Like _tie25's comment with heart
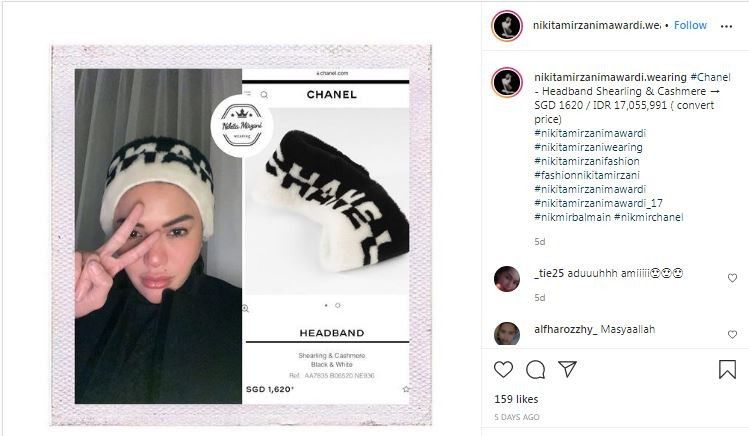This screenshot has width=749, height=436. 732,278
